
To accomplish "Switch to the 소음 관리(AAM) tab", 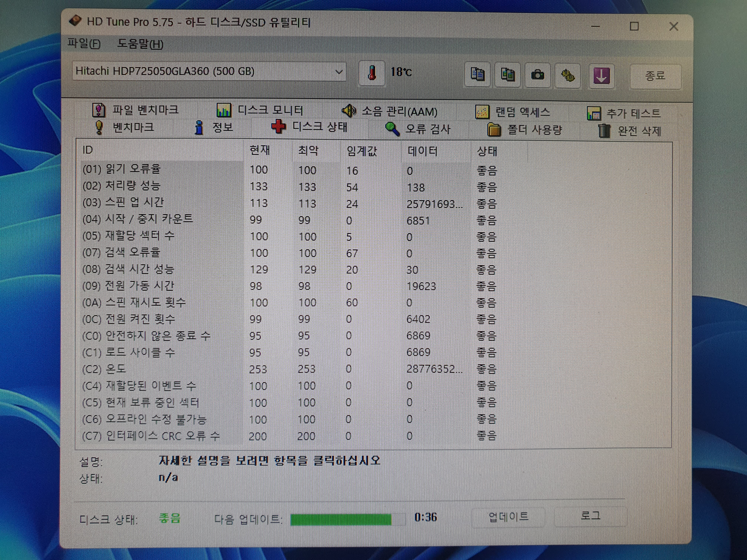I will click(390, 111).
